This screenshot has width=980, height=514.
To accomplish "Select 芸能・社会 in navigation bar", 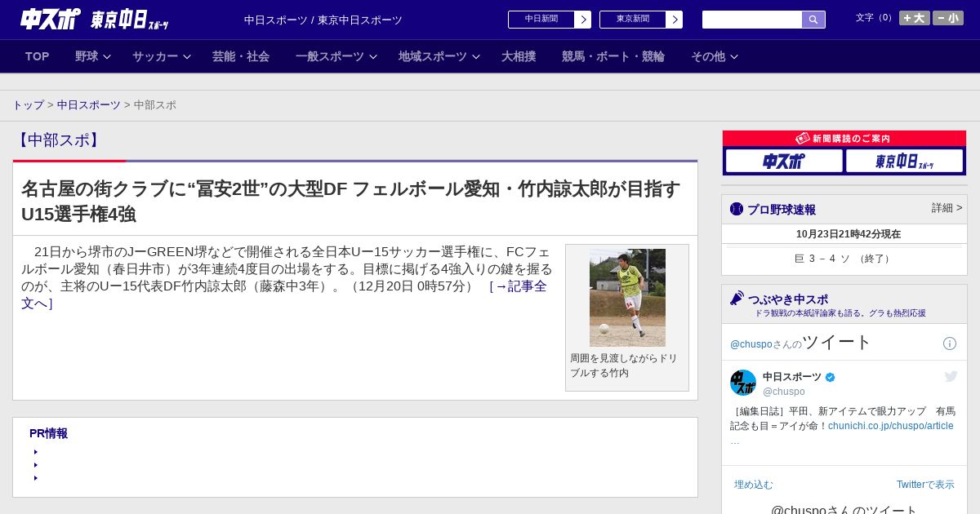I will tap(241, 56).
